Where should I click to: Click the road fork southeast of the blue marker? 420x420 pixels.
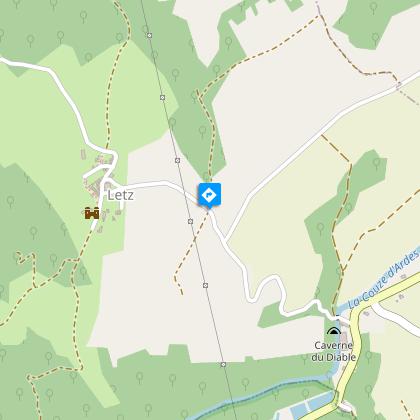pyautogui.click(x=225, y=241)
